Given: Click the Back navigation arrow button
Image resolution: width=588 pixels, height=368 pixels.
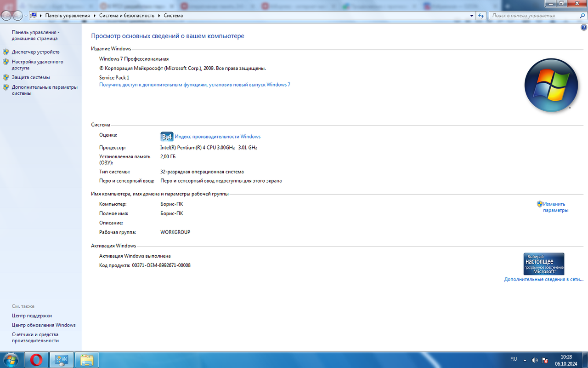Looking at the screenshot, I should (x=6, y=16).
